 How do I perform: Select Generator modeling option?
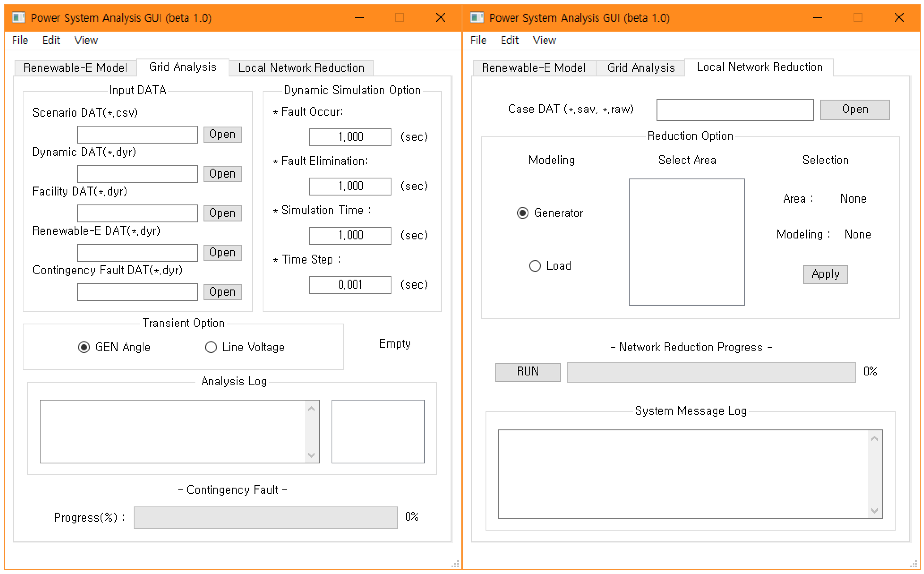[522, 213]
